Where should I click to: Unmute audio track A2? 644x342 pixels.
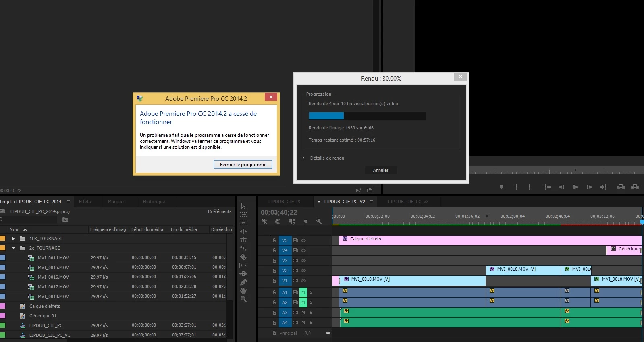tap(303, 302)
